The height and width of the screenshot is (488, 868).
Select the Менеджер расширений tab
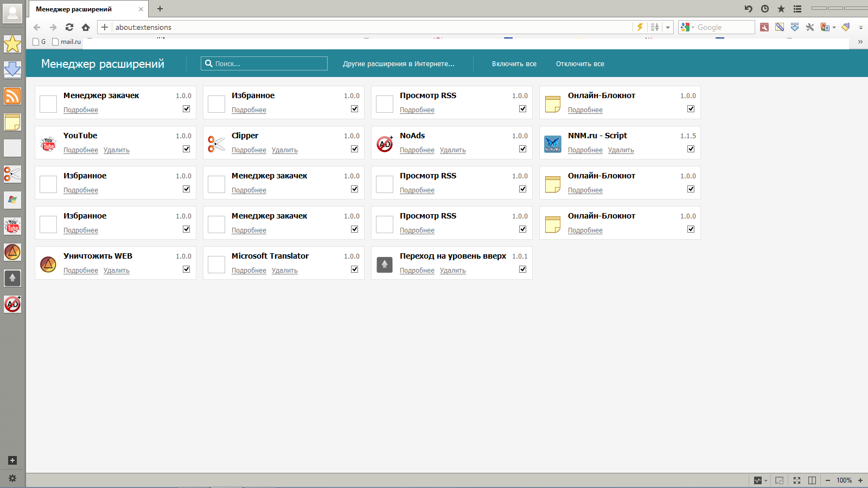click(81, 9)
